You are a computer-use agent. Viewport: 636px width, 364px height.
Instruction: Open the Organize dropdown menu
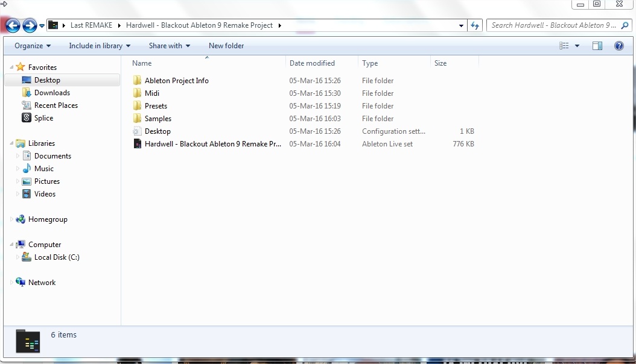32,45
